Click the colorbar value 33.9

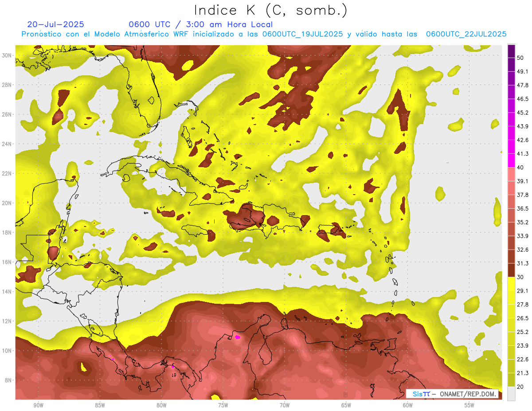tap(522, 236)
